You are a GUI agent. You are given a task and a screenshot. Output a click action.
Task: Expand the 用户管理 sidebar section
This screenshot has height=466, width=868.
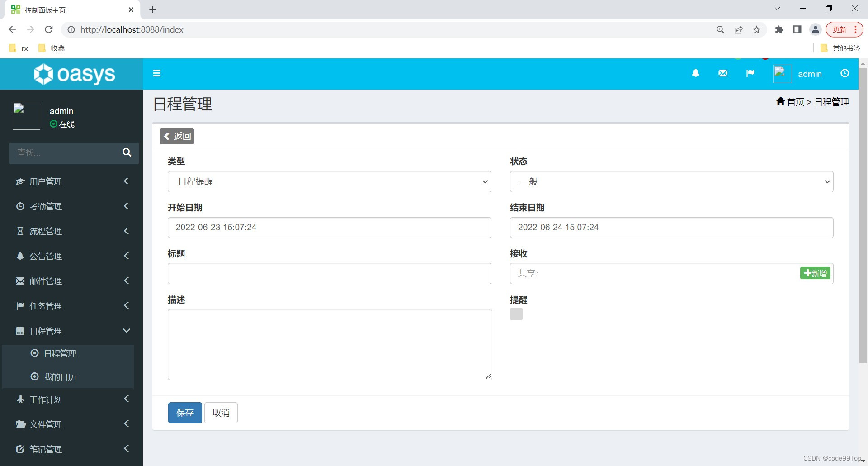point(45,181)
